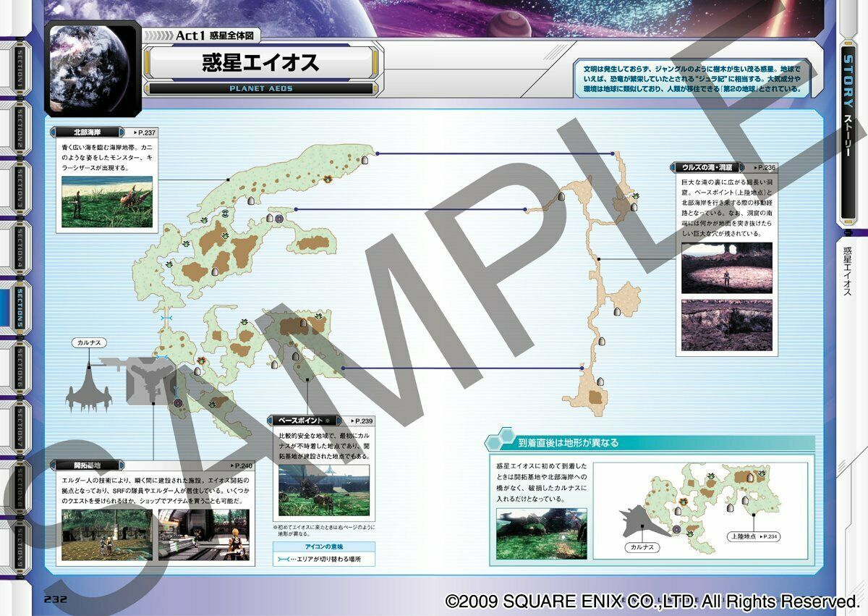Follow the P.240 page reference
Viewport: 868px width, 616px height.
(243, 465)
